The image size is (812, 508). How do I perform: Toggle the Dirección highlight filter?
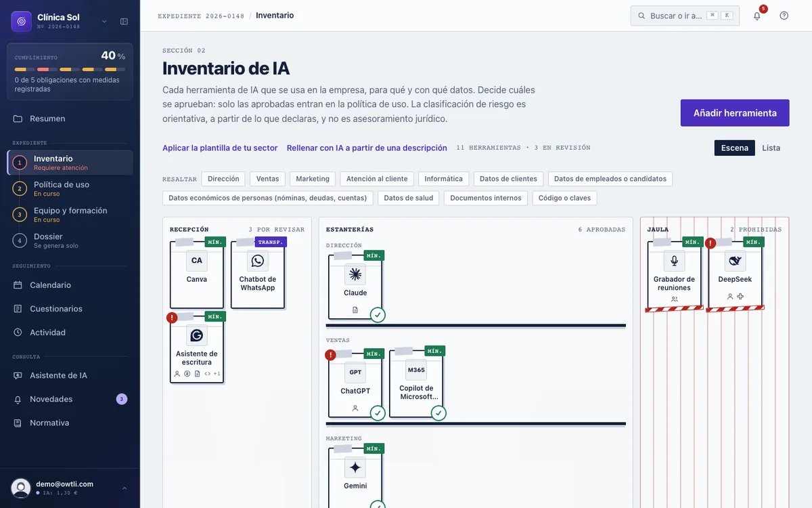(x=223, y=179)
